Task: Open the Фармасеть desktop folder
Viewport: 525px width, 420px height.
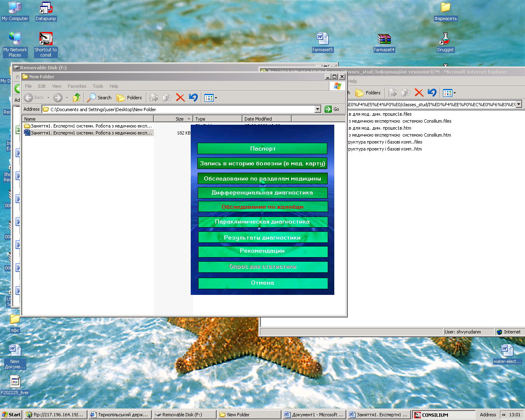Action: [445, 11]
